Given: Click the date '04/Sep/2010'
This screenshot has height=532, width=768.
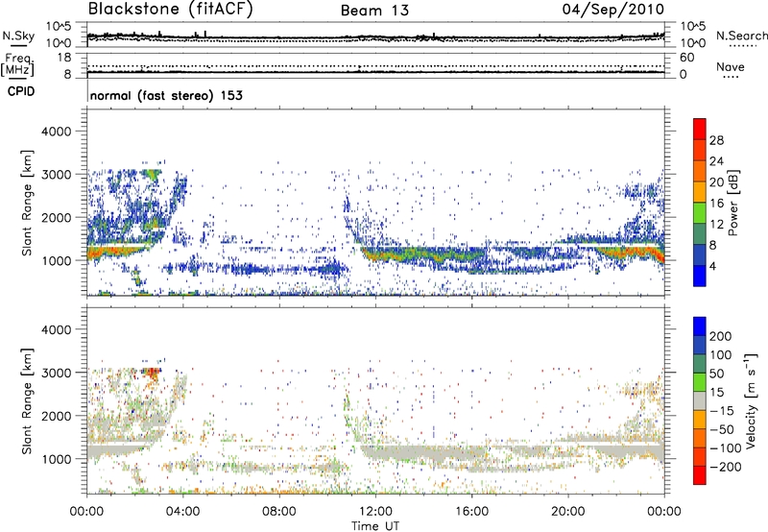Looking at the screenshot, I should pos(613,10).
